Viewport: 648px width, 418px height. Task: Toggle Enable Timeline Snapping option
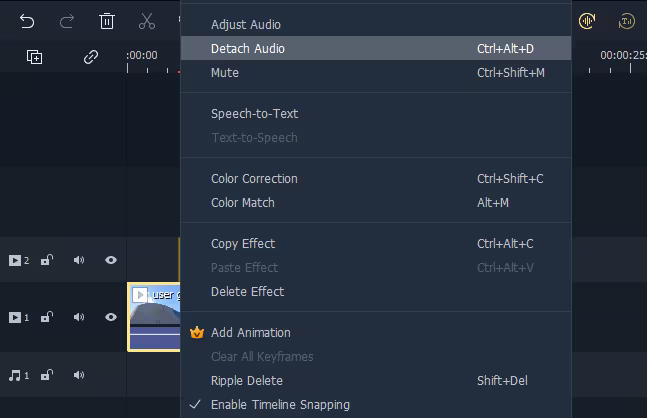point(280,405)
